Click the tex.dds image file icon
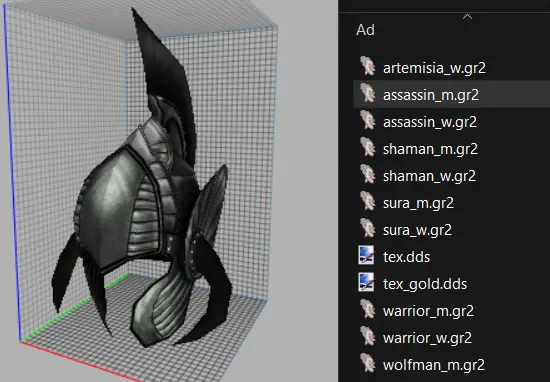This screenshot has height=382, width=550. pyautogui.click(x=367, y=255)
